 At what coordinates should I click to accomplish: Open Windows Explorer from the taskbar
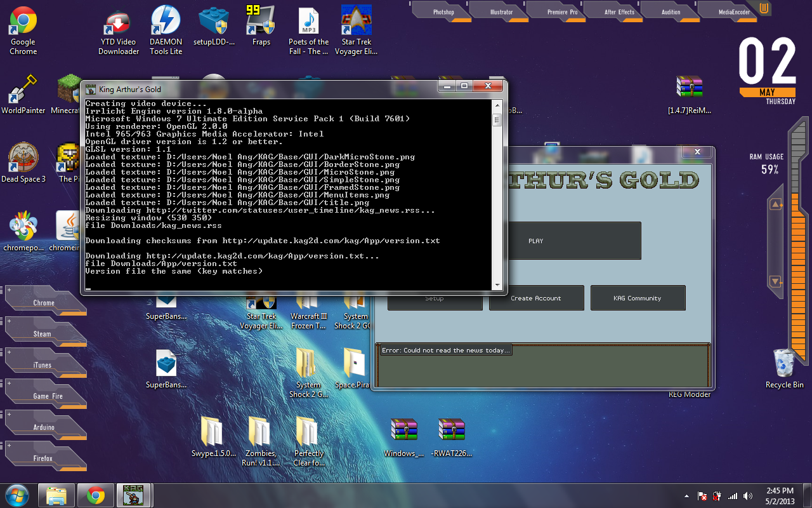click(x=56, y=495)
